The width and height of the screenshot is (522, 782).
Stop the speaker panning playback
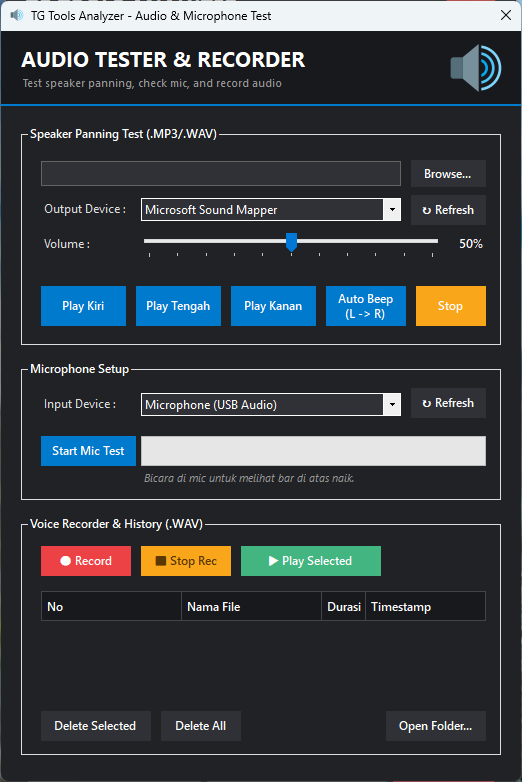[451, 306]
